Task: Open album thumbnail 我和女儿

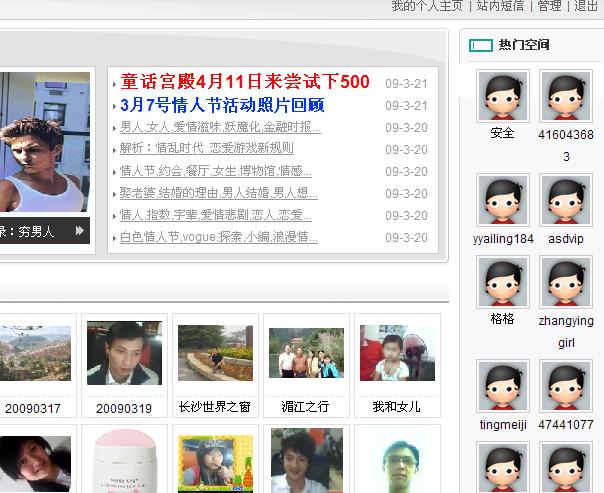Action: 397,353
